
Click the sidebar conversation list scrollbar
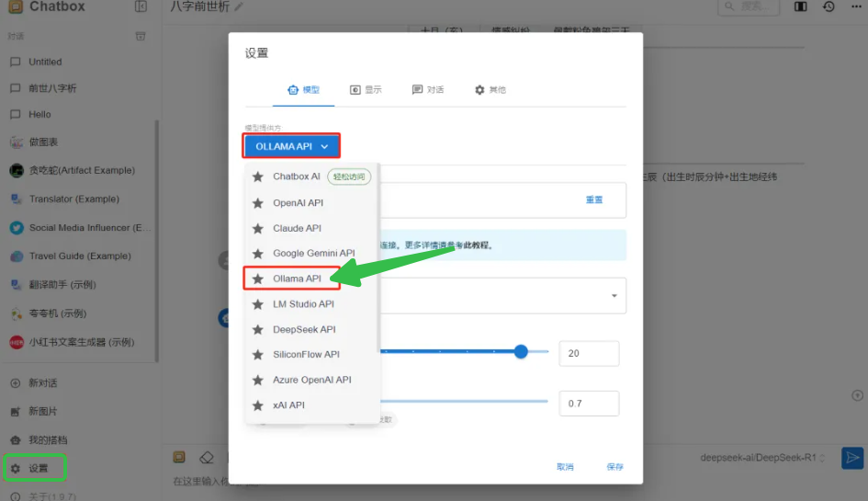click(x=157, y=241)
